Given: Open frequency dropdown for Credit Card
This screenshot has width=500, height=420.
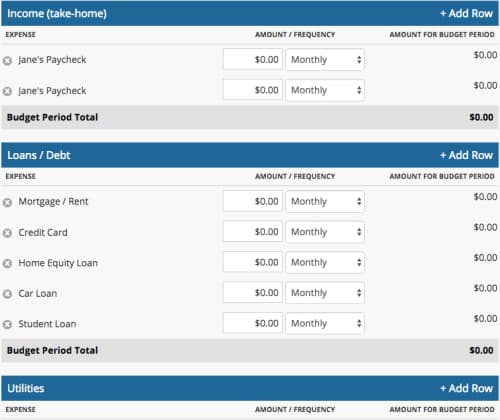Looking at the screenshot, I should tap(325, 232).
